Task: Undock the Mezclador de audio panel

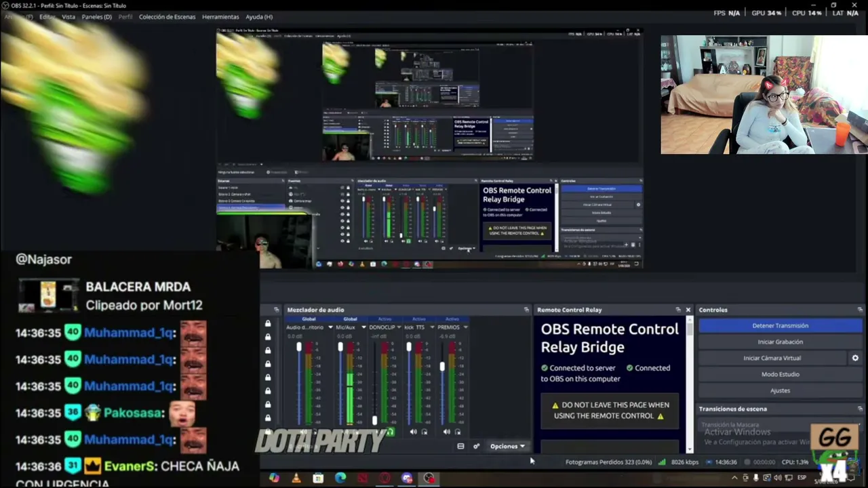Action: pyautogui.click(x=526, y=310)
